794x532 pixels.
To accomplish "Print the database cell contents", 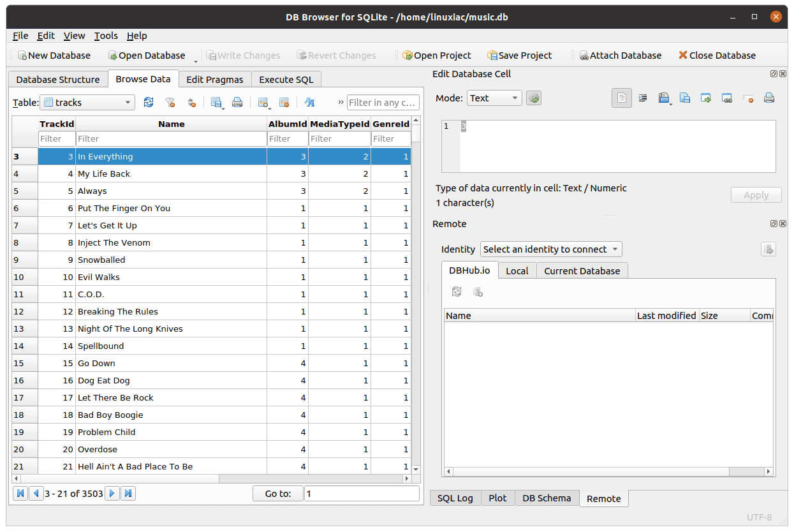I will click(768, 98).
